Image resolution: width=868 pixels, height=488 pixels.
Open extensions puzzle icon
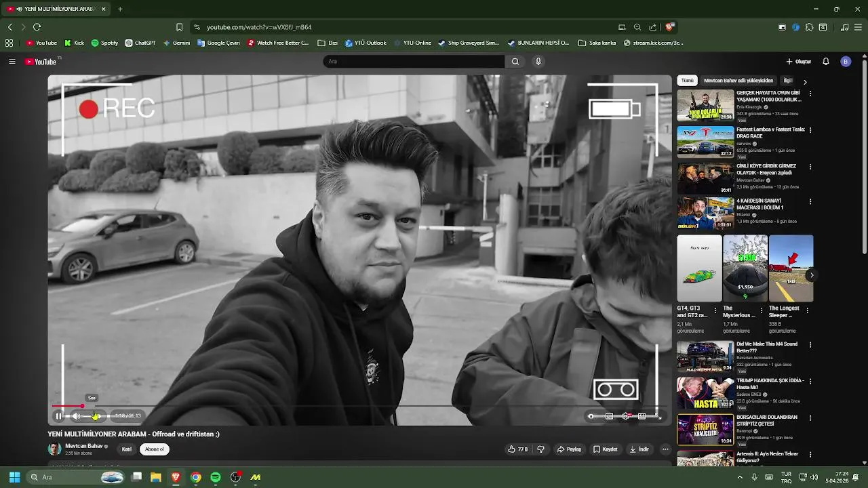click(809, 27)
